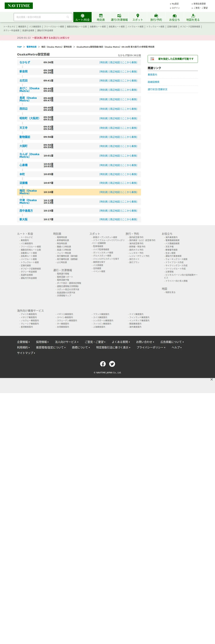Click the ログイン link
Screen dimensions: 215x644
pyautogui.click(x=175, y=8)
